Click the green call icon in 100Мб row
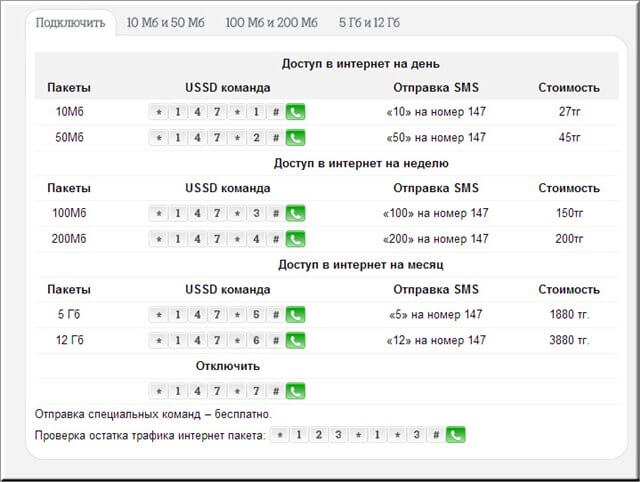Screen dimensions: 640x482 295,213
